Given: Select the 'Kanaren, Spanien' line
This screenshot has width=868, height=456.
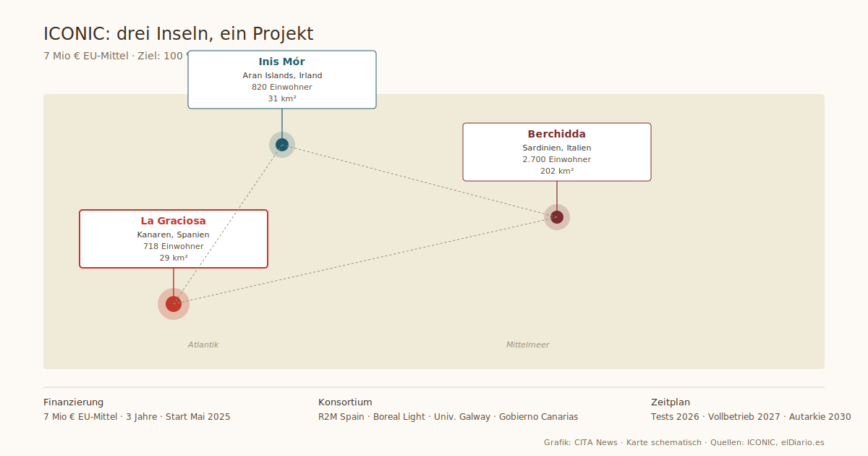Looking at the screenshot, I should click(174, 235).
